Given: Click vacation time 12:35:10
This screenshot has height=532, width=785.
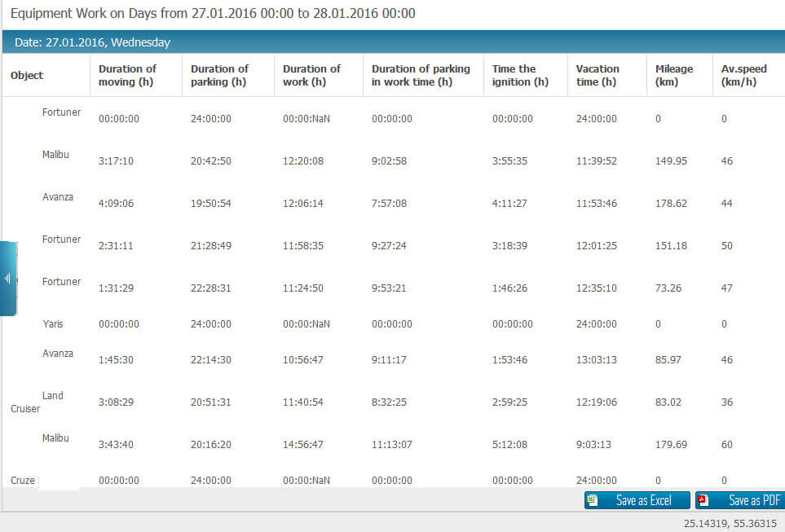Looking at the screenshot, I should [x=596, y=288].
